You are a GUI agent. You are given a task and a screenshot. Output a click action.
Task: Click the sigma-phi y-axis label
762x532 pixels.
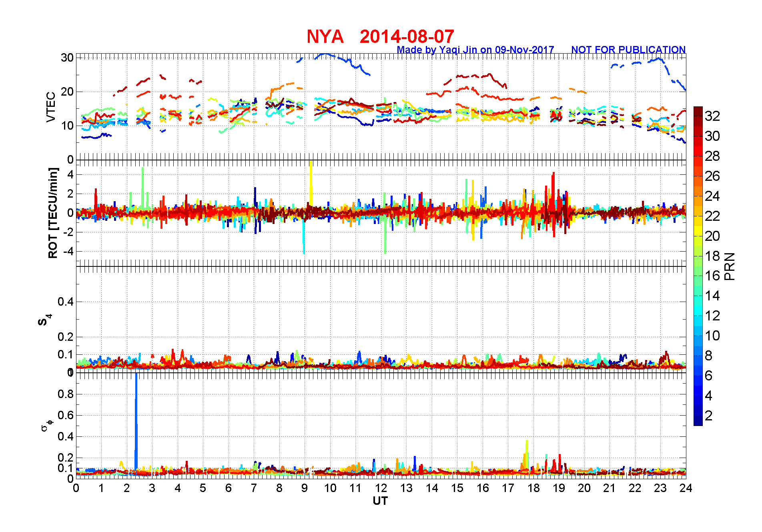click(46, 425)
